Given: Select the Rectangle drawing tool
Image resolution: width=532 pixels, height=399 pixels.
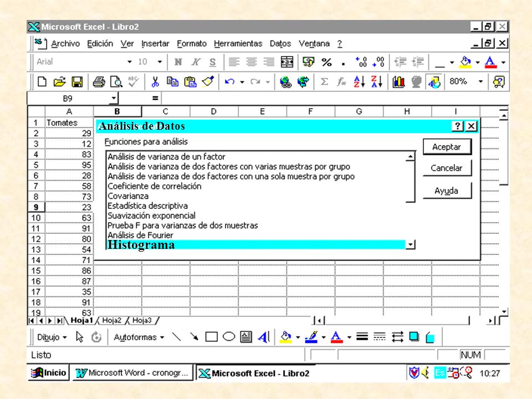Looking at the screenshot, I should [211, 337].
